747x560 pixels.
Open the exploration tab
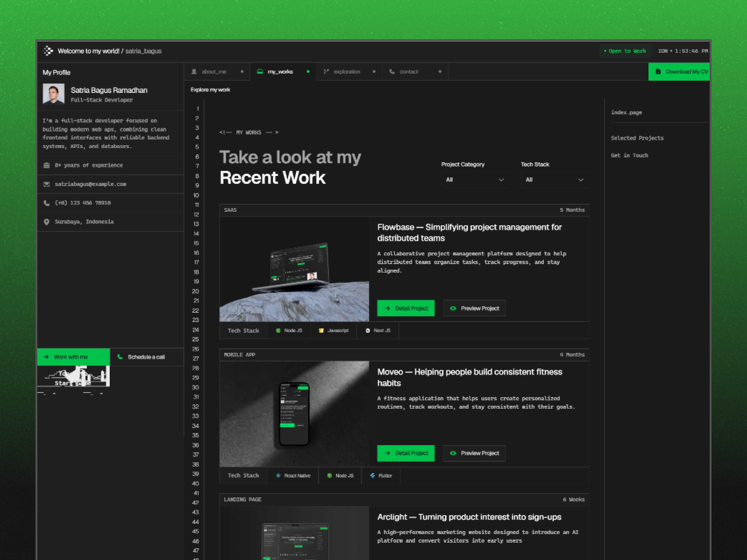pyautogui.click(x=349, y=71)
